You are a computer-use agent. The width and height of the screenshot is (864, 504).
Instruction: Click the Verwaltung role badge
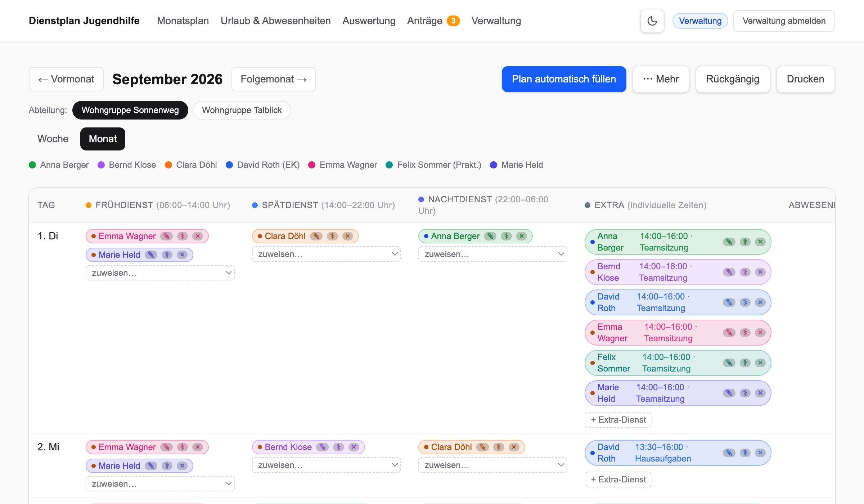click(700, 21)
